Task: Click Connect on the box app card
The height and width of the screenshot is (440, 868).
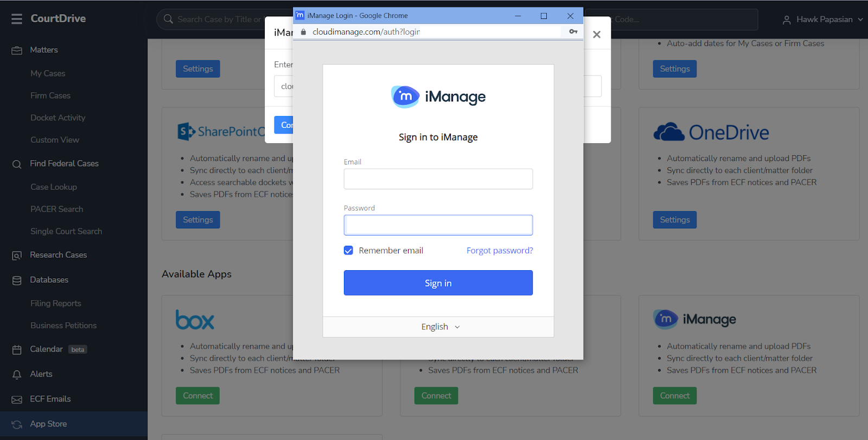Action: point(197,396)
